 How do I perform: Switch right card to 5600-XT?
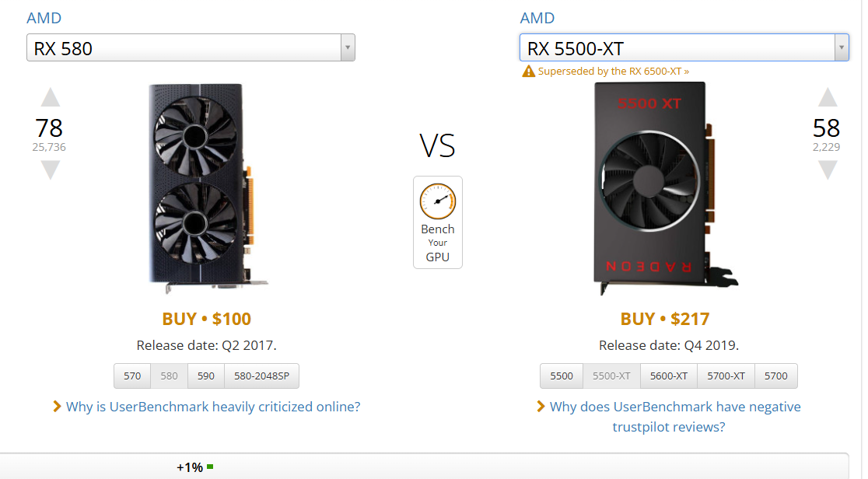pos(669,376)
